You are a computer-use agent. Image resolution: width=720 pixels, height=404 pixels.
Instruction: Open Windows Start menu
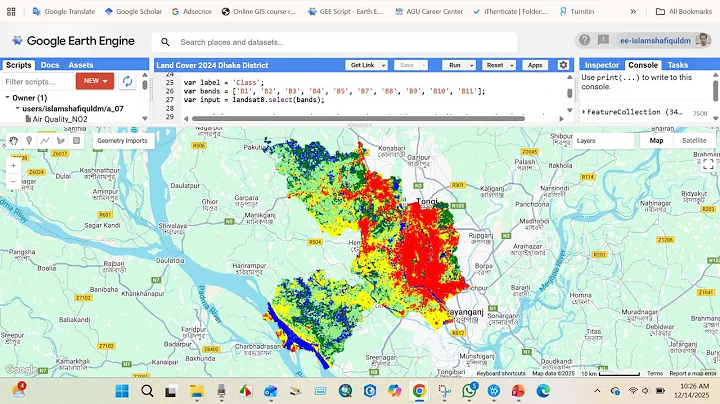click(x=122, y=391)
